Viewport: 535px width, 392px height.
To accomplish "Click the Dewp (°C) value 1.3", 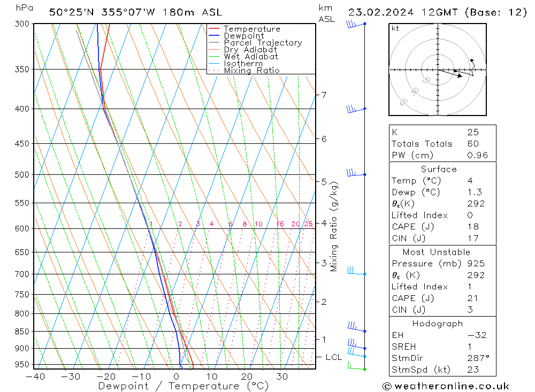I will 474,192.
